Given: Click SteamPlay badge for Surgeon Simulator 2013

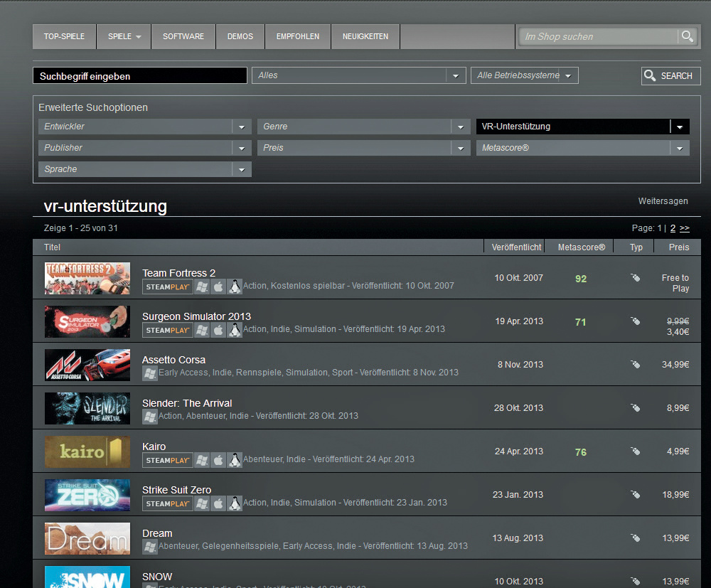Looking at the screenshot, I should pyautogui.click(x=167, y=330).
